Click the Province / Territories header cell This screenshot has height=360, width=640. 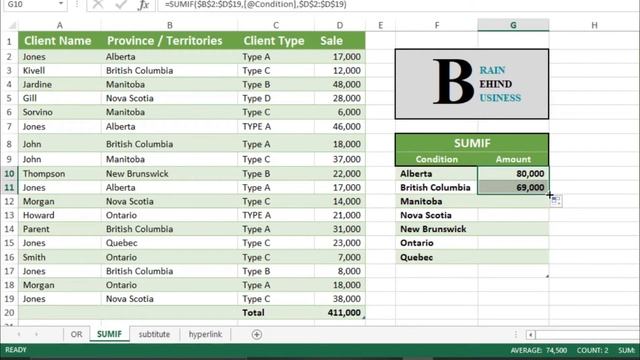tap(169, 41)
